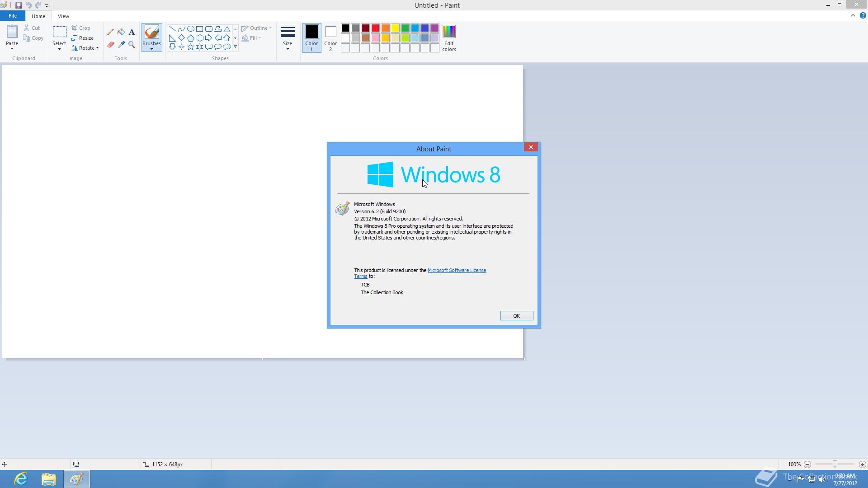Open Microsoft Software License link
This screenshot has width=868, height=488.
(457, 270)
